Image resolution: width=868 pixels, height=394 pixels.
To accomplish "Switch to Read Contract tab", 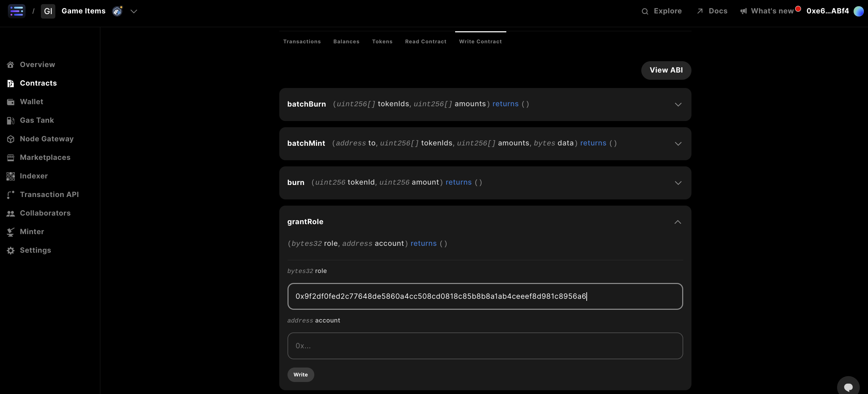I will [426, 42].
